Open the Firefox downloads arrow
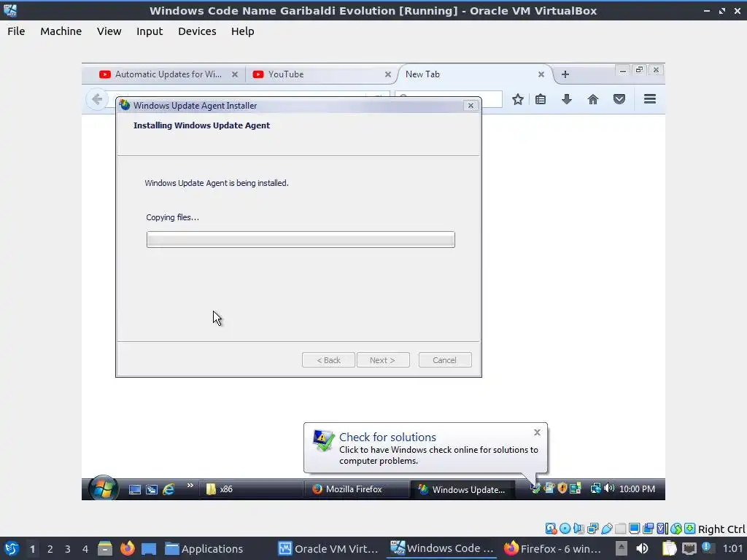 pyautogui.click(x=566, y=99)
